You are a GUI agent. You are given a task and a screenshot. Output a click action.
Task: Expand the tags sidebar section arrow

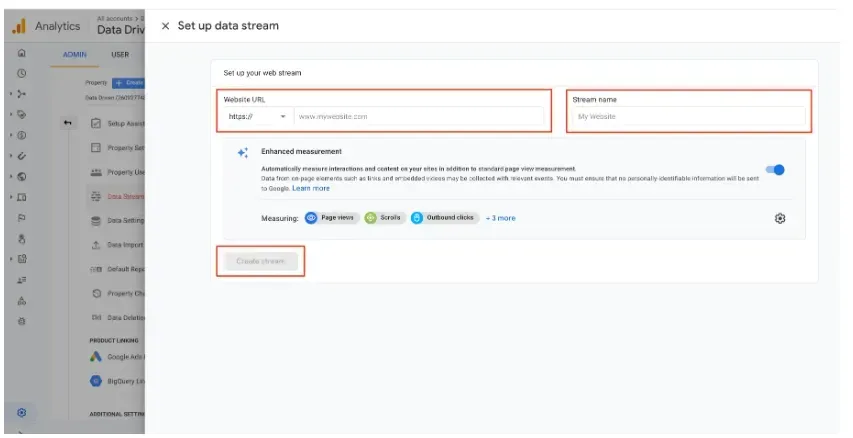[11, 115]
